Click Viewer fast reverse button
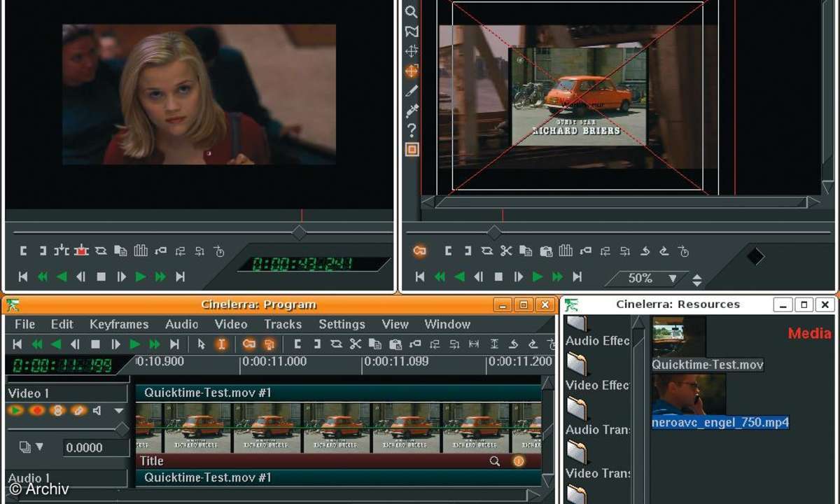Image resolution: width=840 pixels, height=504 pixels. (x=43, y=277)
